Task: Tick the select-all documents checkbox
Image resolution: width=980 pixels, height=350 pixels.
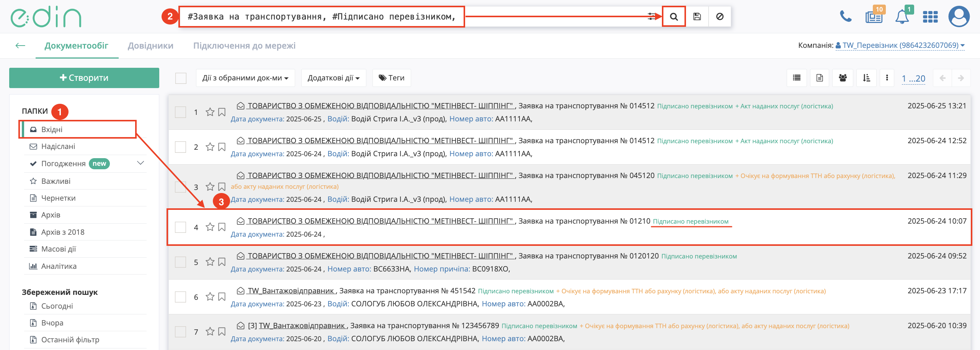Action: 181,78
